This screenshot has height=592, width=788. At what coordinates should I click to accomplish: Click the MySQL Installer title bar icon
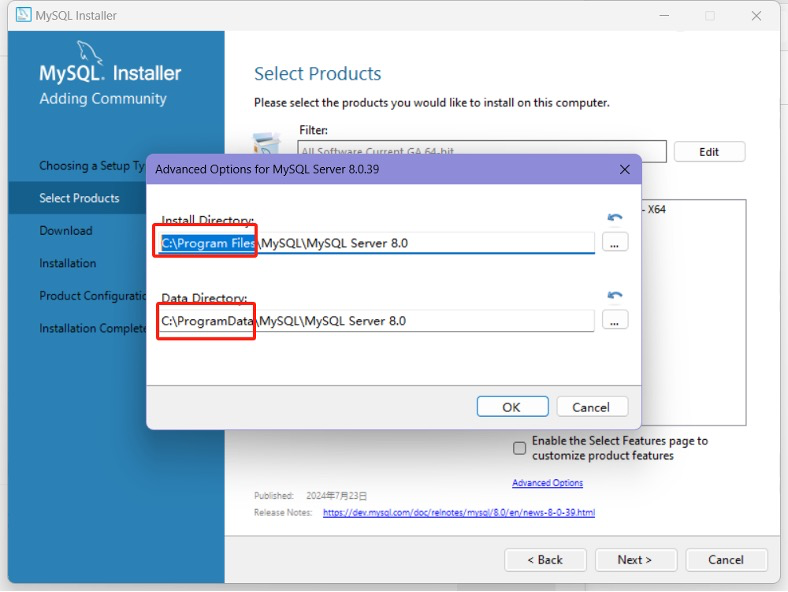(24, 15)
